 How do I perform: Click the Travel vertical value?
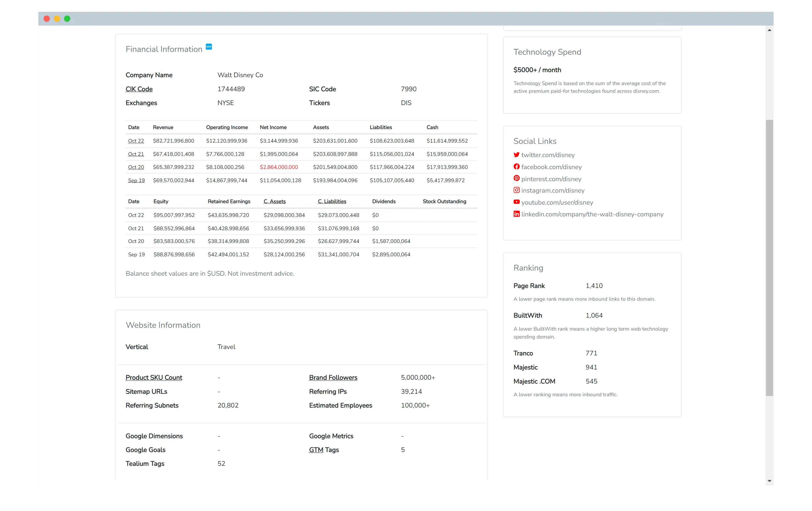click(x=226, y=347)
